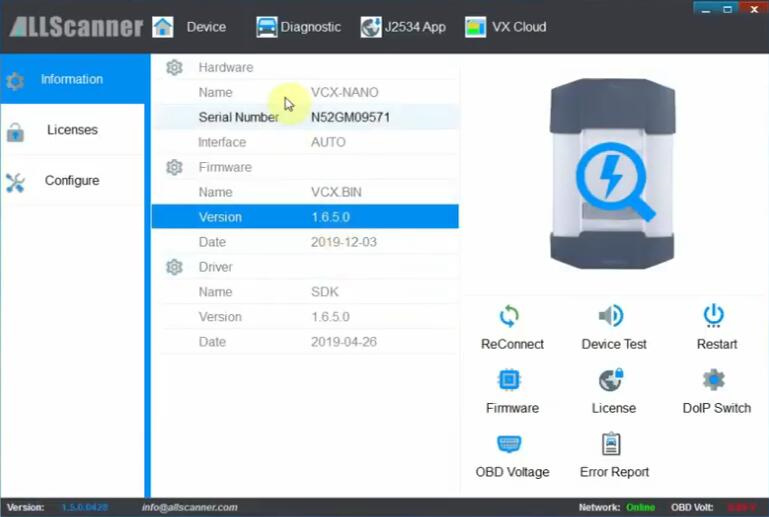Click the OBD Voltage label
The height and width of the screenshot is (517, 769).
pos(513,472)
